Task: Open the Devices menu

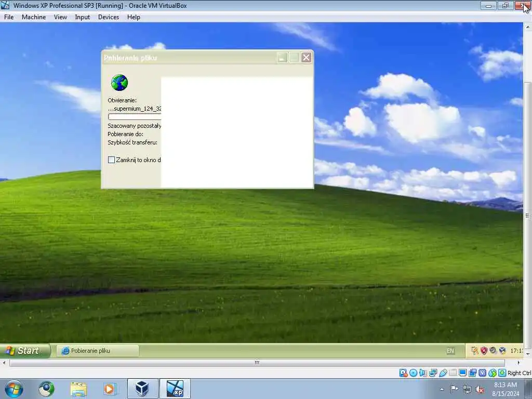Action: tap(109, 17)
